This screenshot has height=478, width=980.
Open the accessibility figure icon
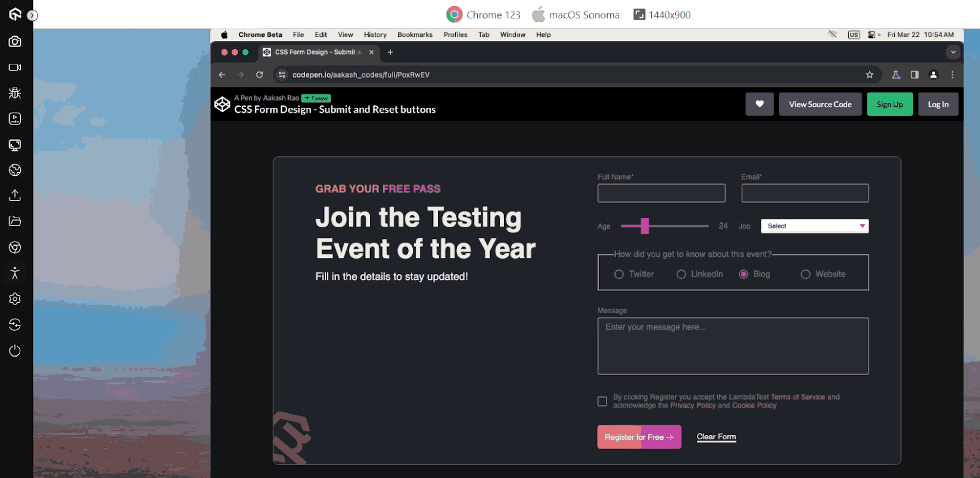[x=15, y=273]
